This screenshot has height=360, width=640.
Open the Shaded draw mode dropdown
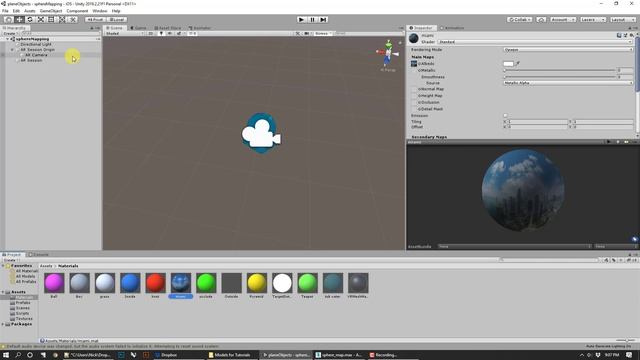click(x=124, y=33)
